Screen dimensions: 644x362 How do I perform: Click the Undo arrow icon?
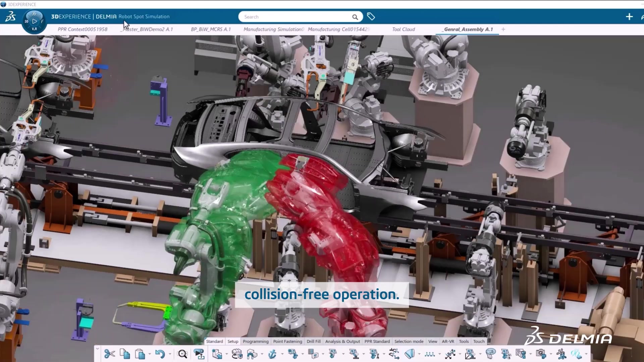point(160,354)
